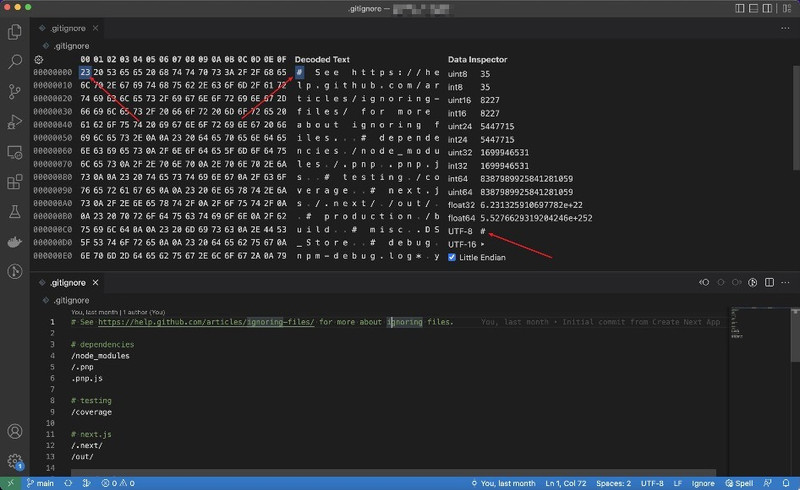Toggle panel layout icon in title bar
The height and width of the screenshot is (490, 800).
754,8
